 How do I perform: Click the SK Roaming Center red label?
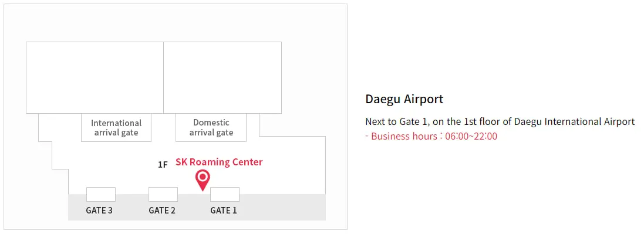(219, 162)
